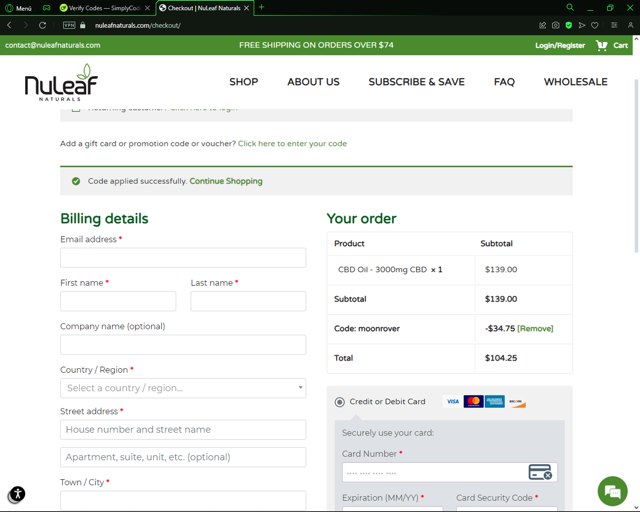Click the Mastercard logo
This screenshot has height=512, width=640.
pyautogui.click(x=473, y=401)
